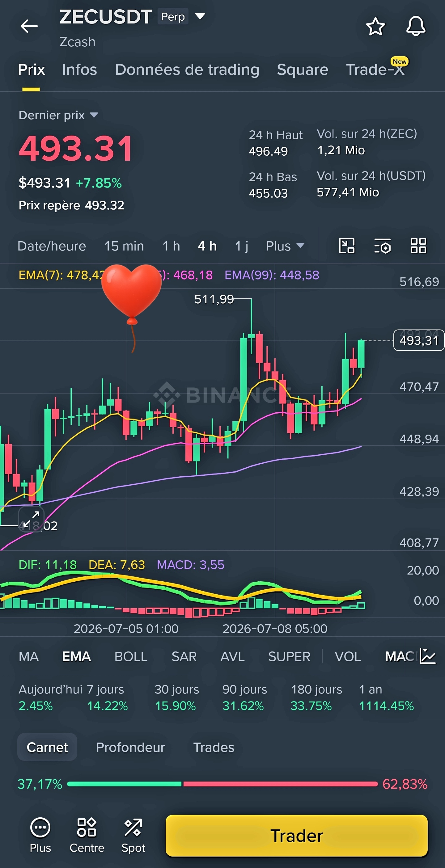Switch to the Trades list
Screen dimensions: 445x868
coord(214,747)
